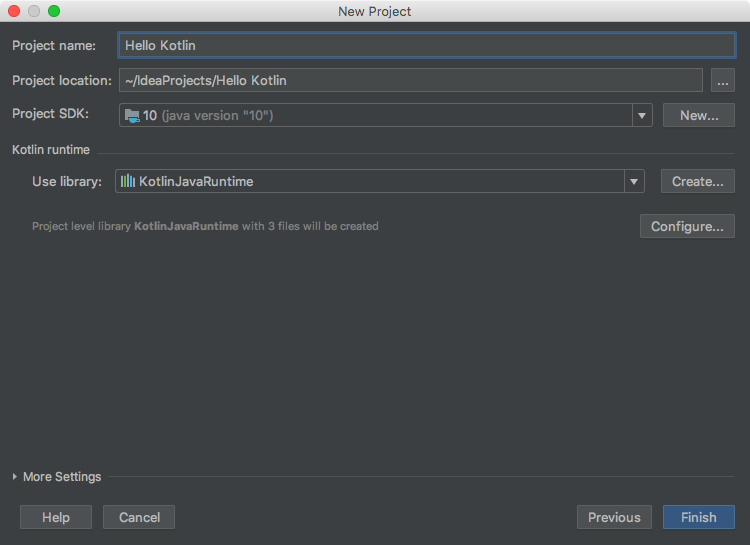This screenshot has height=545, width=750.
Task: Open Configure... for the Kotlin runtime library
Action: [687, 226]
